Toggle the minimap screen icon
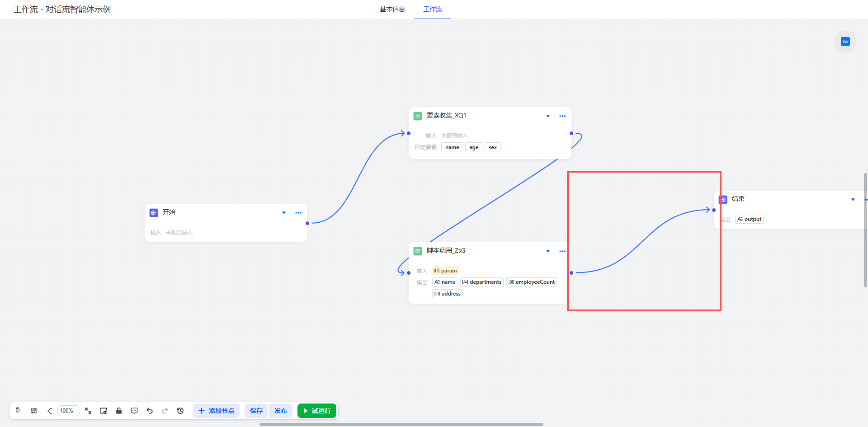Screen dimensions: 868x427 click(104, 411)
